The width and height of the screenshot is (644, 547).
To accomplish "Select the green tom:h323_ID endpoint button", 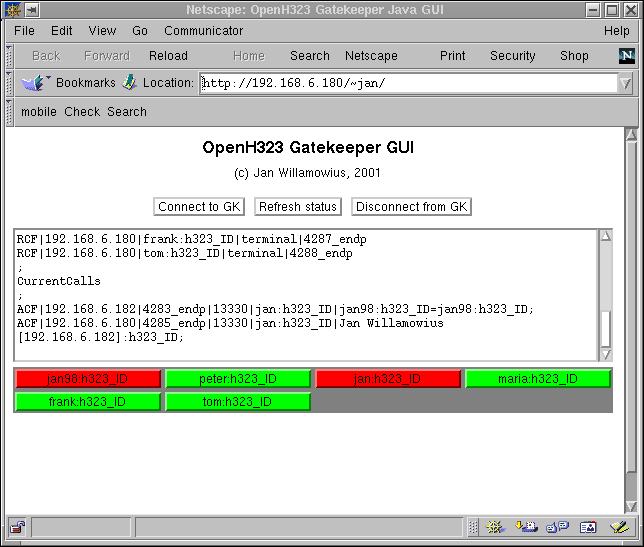I will (x=238, y=402).
